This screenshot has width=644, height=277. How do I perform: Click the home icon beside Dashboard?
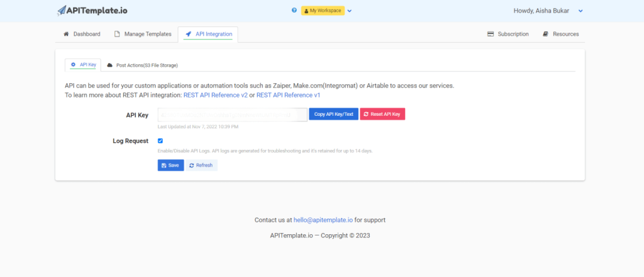point(66,34)
